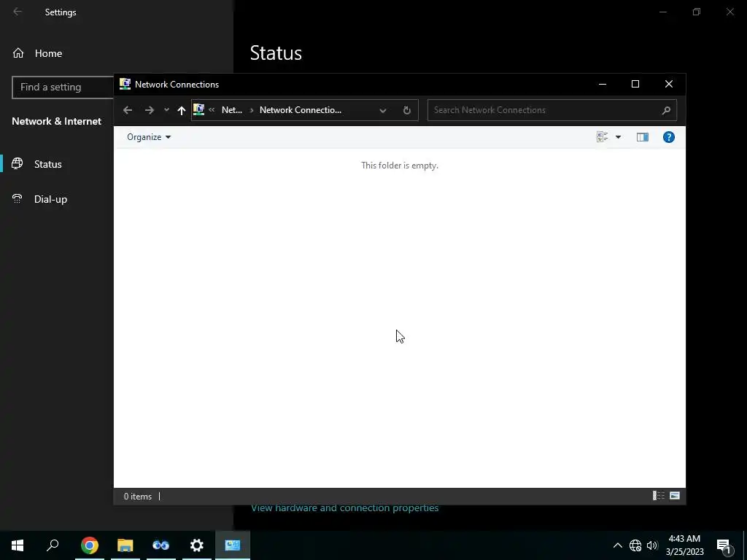747x560 pixels.
Task: Minimize the Network Connections window
Action: [x=602, y=85]
